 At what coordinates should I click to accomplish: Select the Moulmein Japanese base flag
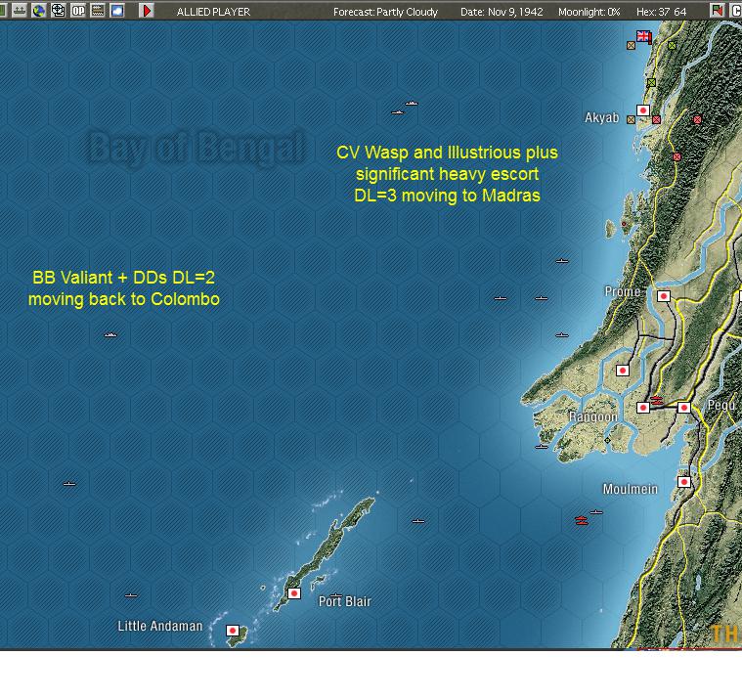point(683,482)
